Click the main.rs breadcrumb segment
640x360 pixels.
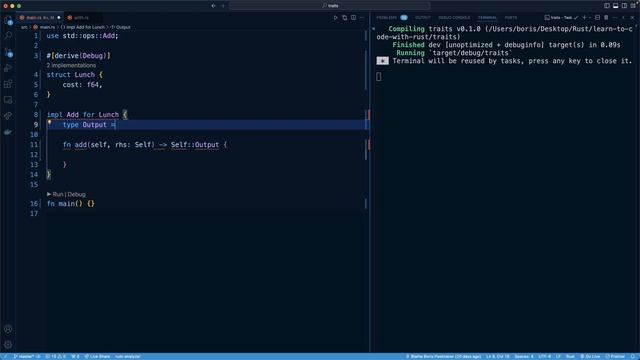pyautogui.click(x=44, y=27)
